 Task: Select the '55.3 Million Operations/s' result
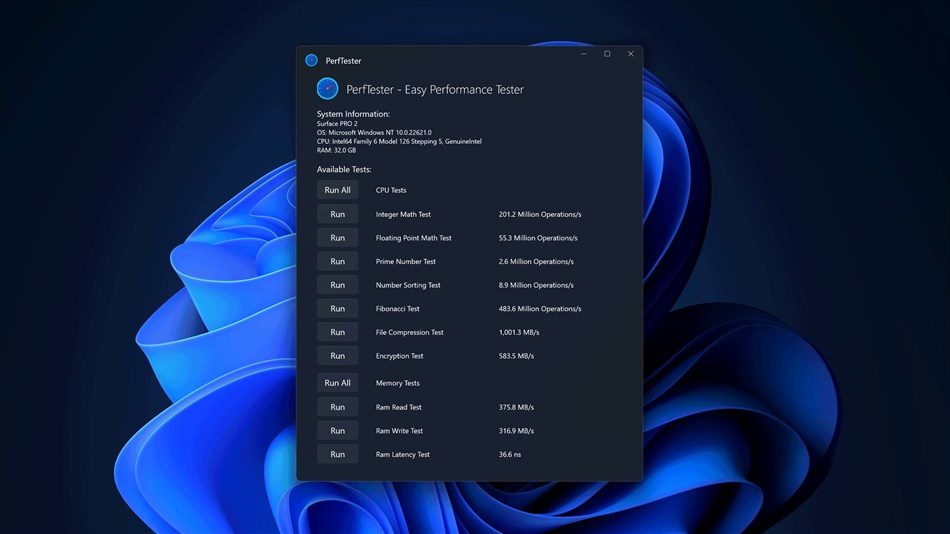(x=538, y=238)
